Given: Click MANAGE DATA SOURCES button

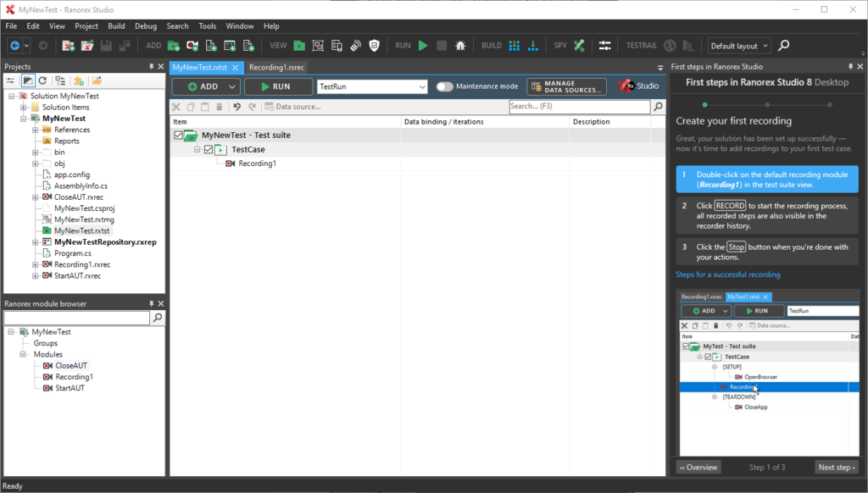Looking at the screenshot, I should coord(567,87).
